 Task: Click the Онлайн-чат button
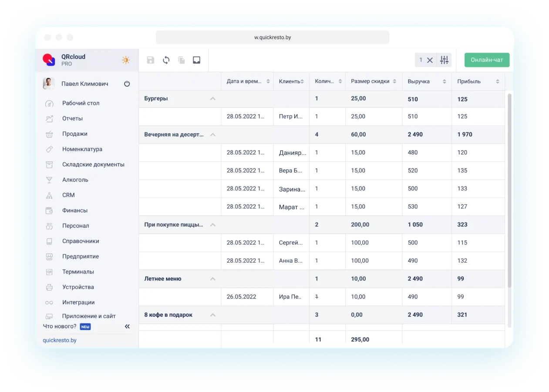(487, 60)
